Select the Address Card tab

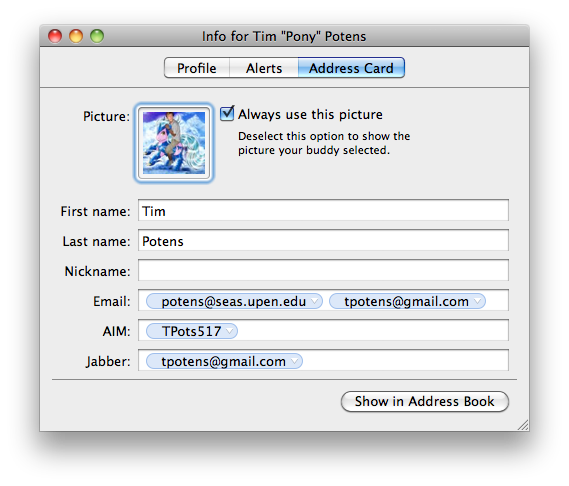(351, 68)
